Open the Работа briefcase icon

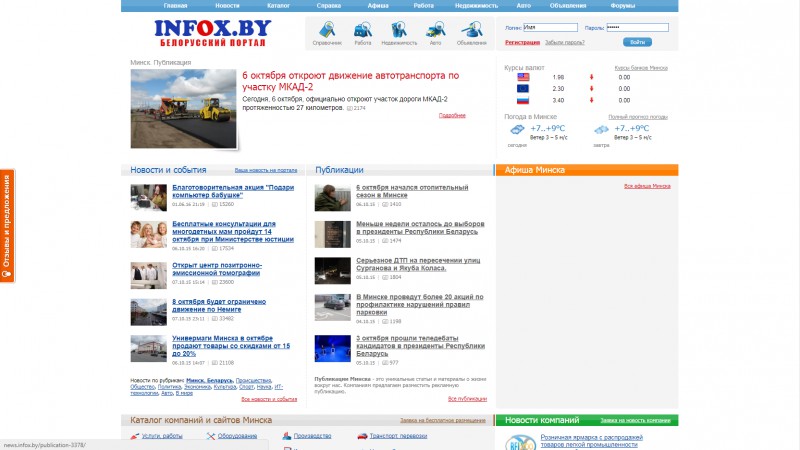[363, 30]
